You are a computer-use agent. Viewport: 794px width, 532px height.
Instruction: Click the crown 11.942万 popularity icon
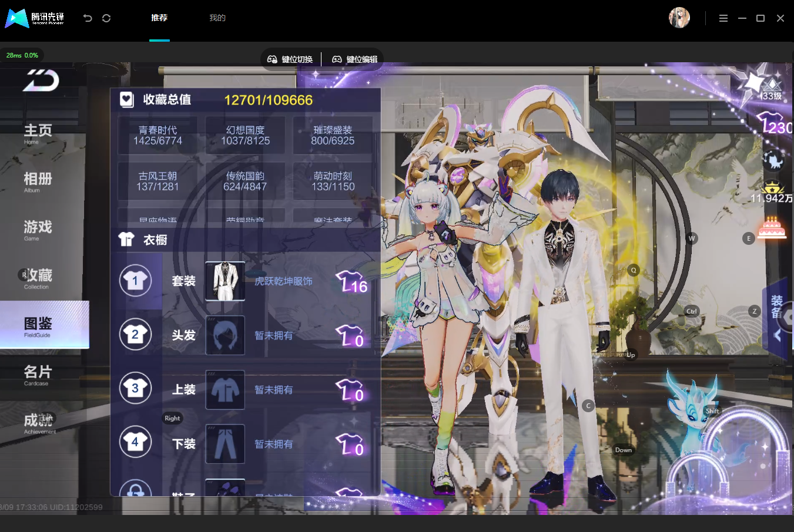coord(772,192)
